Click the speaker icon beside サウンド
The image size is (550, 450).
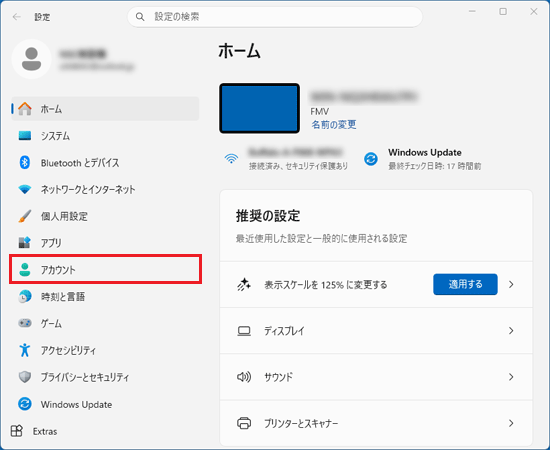tap(244, 377)
